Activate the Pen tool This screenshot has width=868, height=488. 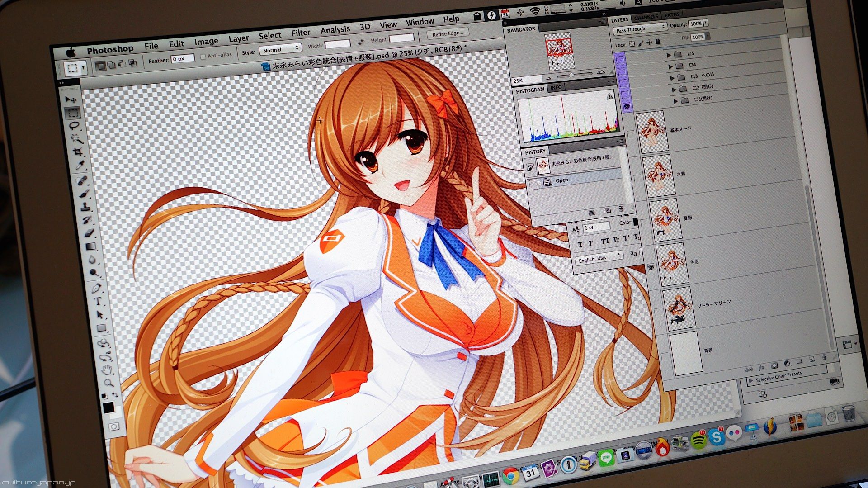[x=95, y=288]
